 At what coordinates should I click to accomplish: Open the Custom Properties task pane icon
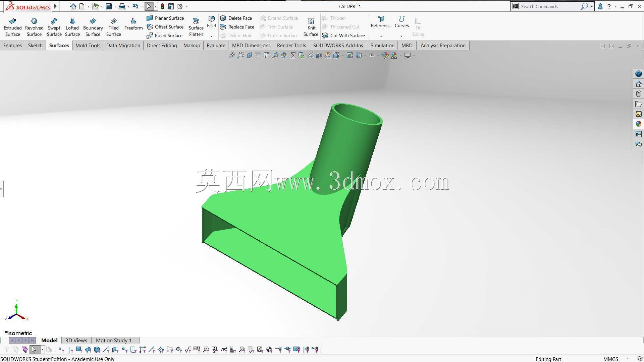pyautogui.click(x=638, y=134)
